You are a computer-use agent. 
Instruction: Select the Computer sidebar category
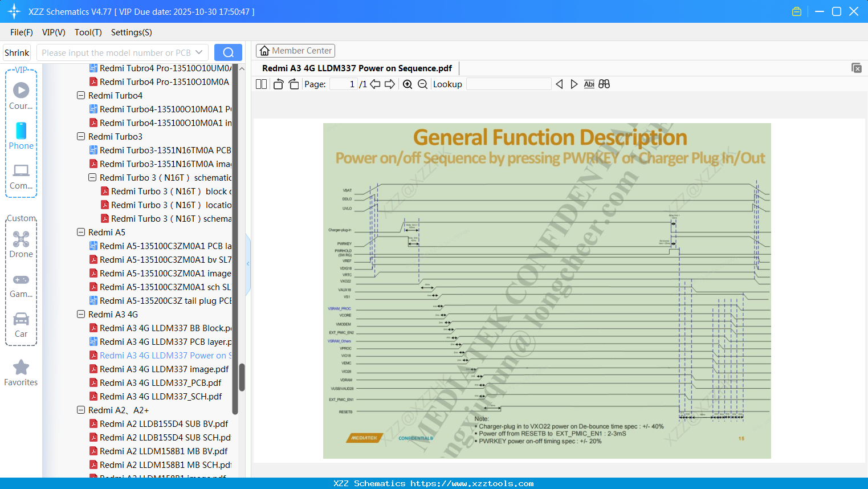[x=21, y=176]
